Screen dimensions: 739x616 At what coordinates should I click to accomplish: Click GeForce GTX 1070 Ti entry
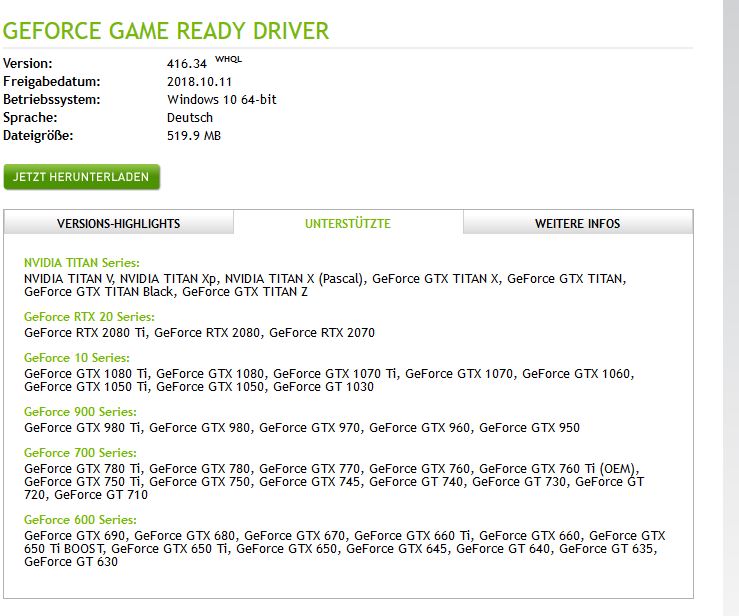coord(335,373)
